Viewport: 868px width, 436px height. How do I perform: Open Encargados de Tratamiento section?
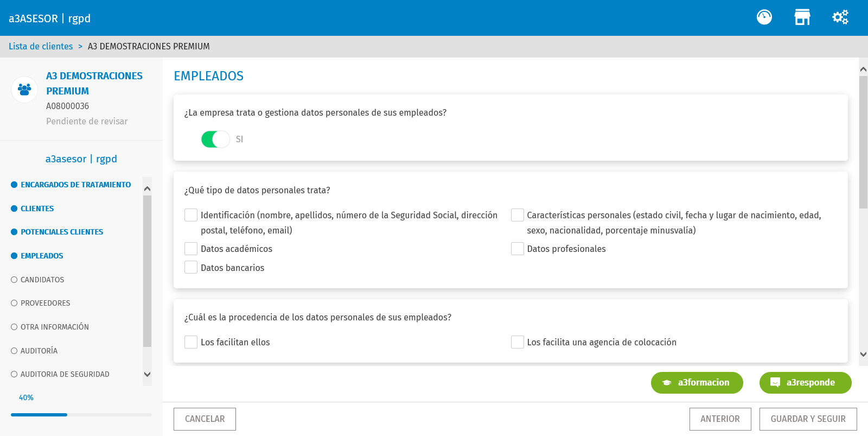75,185
